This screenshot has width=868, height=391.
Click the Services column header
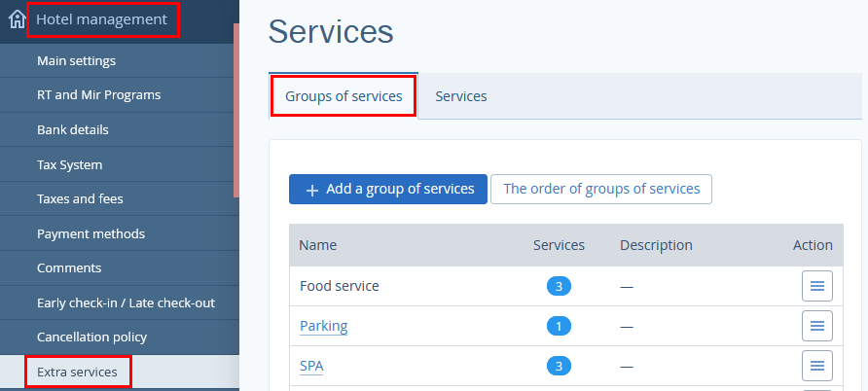click(x=559, y=245)
